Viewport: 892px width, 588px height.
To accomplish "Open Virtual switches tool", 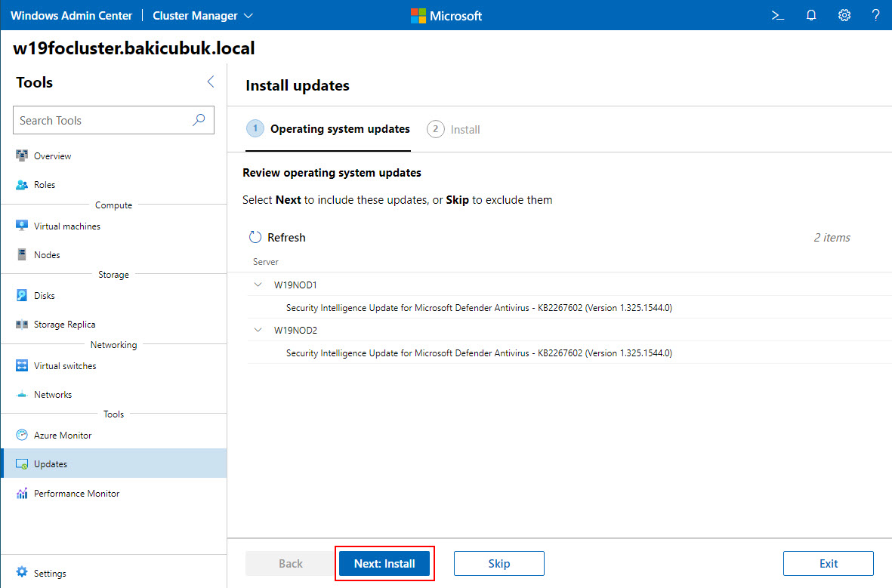I will pos(65,365).
